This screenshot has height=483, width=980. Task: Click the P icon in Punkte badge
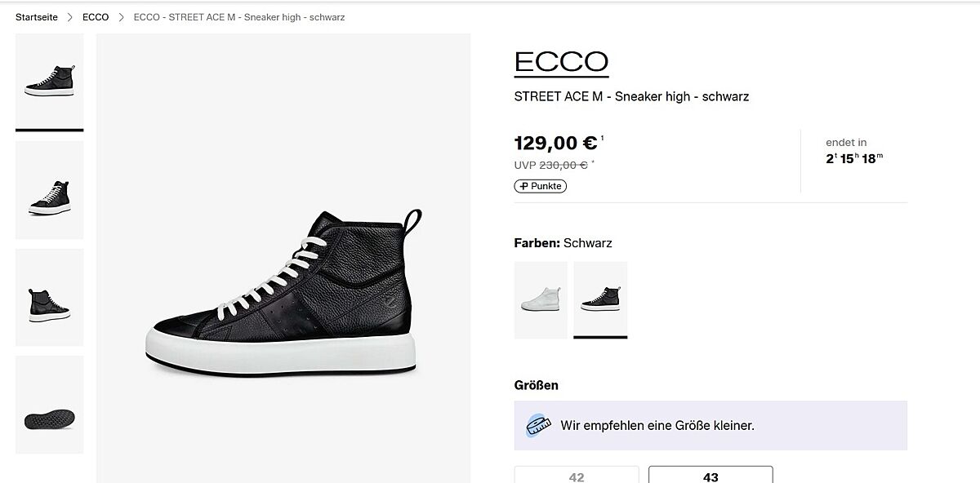pyautogui.click(x=523, y=186)
